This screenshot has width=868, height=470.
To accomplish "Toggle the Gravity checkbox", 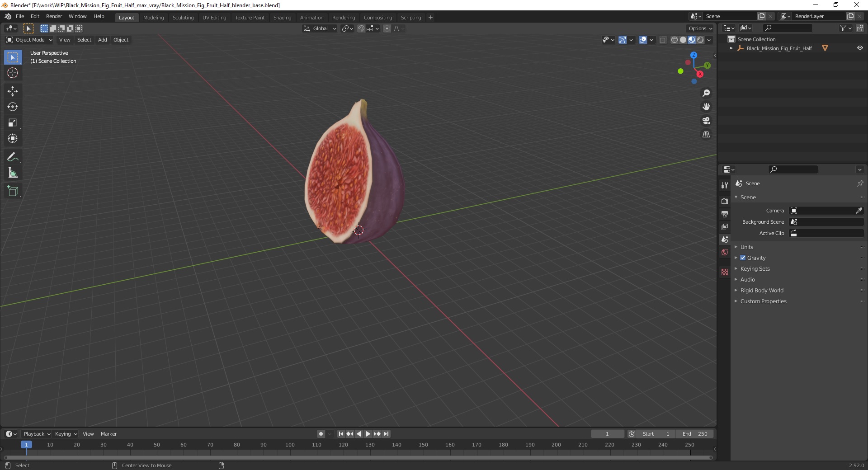I will [743, 258].
